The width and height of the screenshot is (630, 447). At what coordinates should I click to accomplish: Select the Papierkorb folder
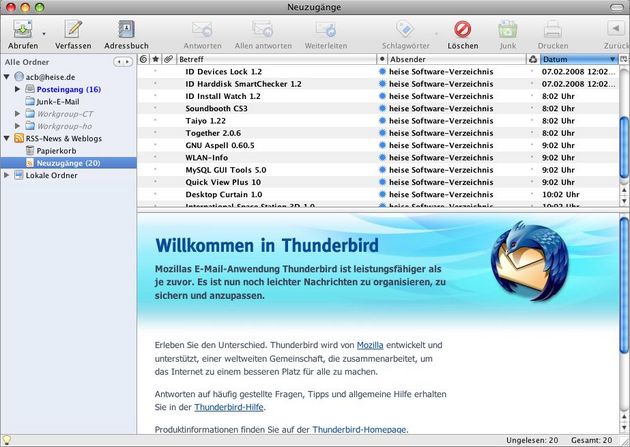coord(56,151)
